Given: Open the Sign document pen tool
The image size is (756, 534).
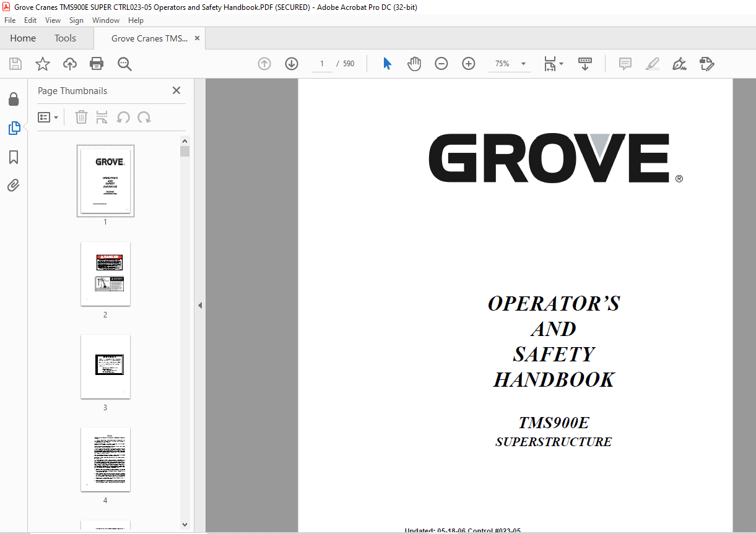Looking at the screenshot, I should tap(680, 64).
